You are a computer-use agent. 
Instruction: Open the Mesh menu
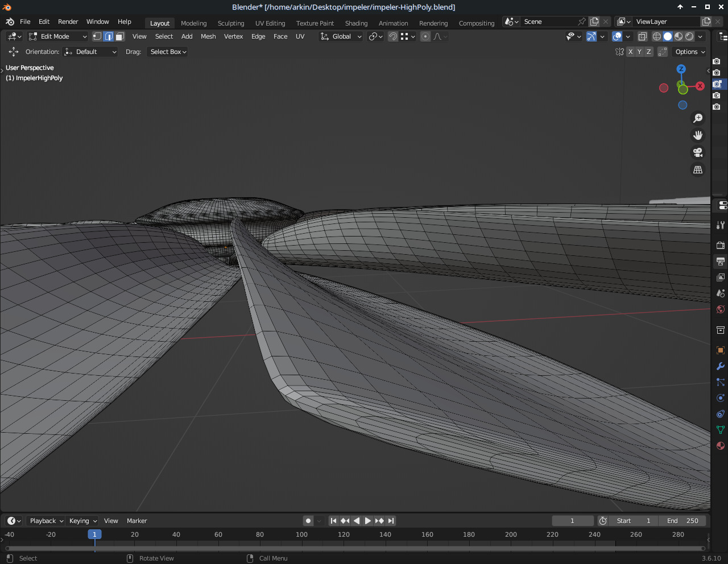point(208,36)
